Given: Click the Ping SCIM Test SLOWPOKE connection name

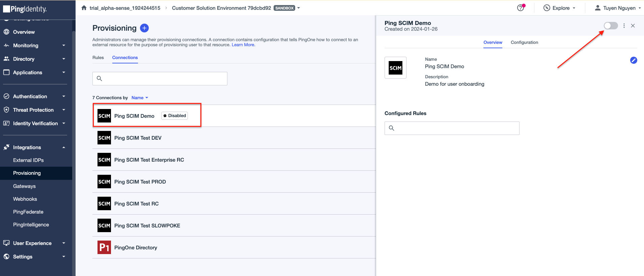Looking at the screenshot, I should 147,225.
